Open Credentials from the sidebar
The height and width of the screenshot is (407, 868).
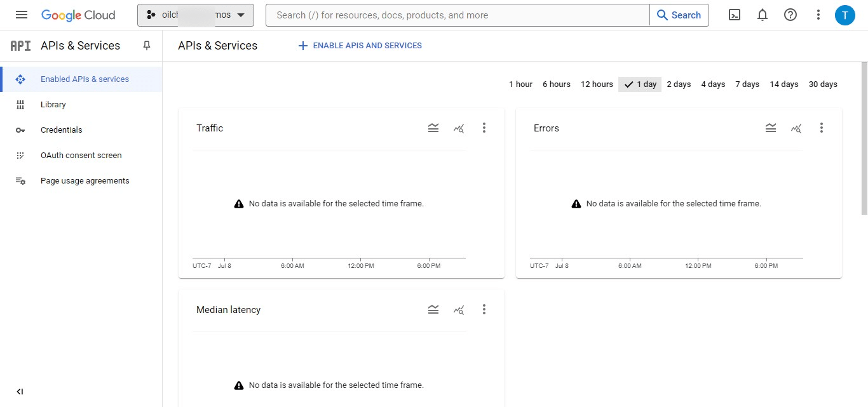(61, 130)
